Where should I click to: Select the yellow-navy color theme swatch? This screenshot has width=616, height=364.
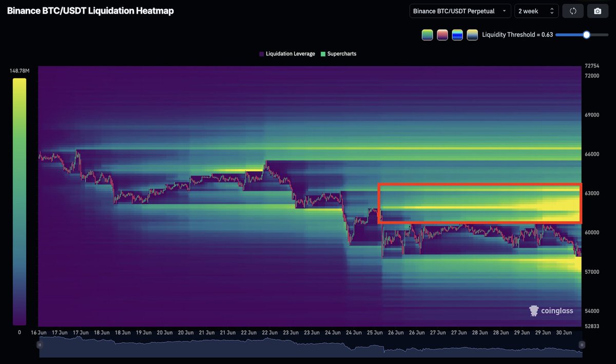point(472,35)
